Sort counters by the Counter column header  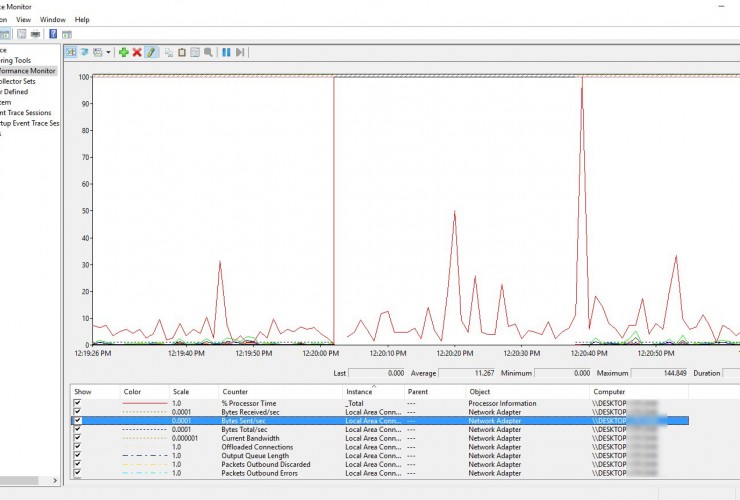pyautogui.click(x=236, y=392)
